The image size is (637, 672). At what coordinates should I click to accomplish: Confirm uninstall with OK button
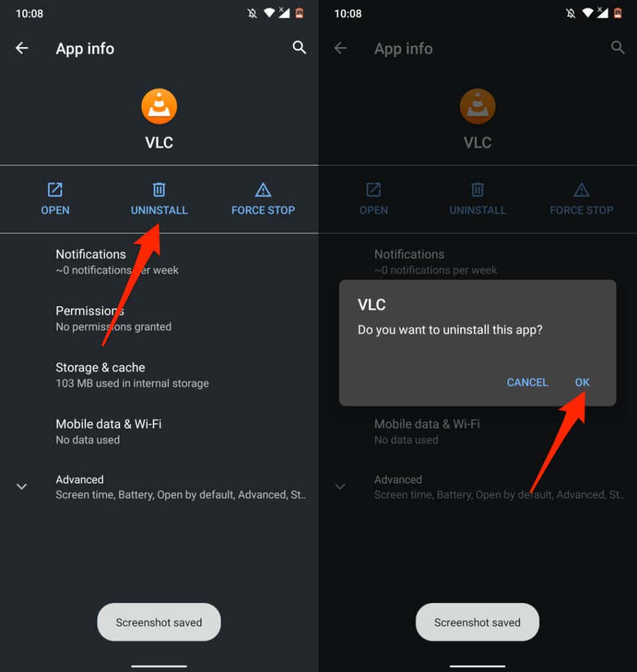click(x=582, y=383)
